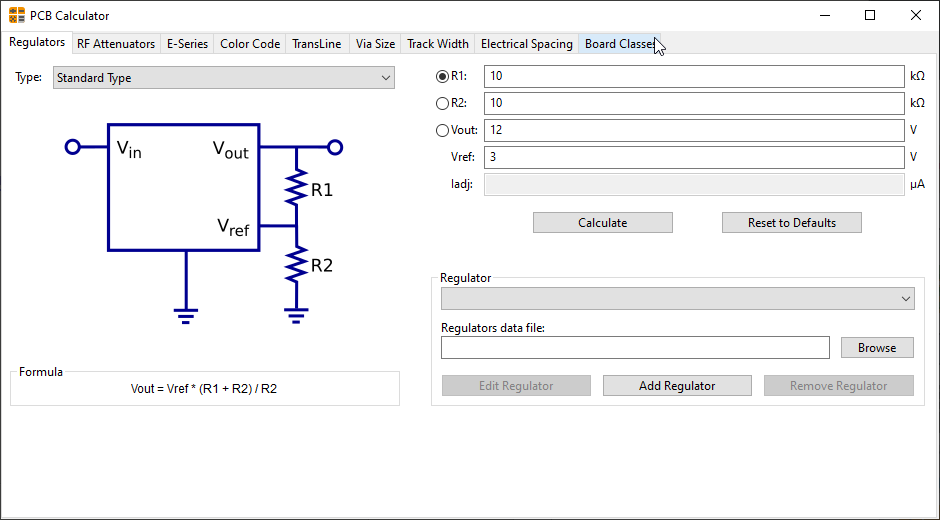Screen dimensions: 940x520
Task: Go to the Color Code tab
Action: (250, 44)
